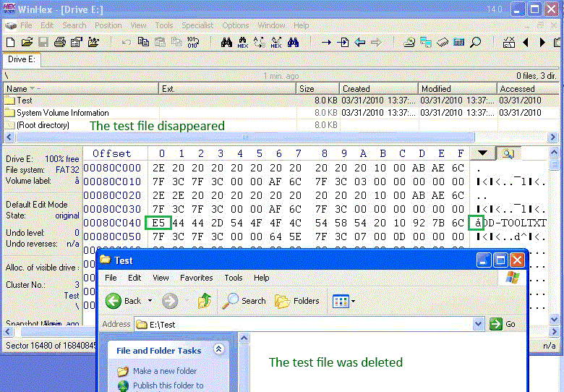
Task: Click the blue Test link in info pane
Action: point(71,296)
